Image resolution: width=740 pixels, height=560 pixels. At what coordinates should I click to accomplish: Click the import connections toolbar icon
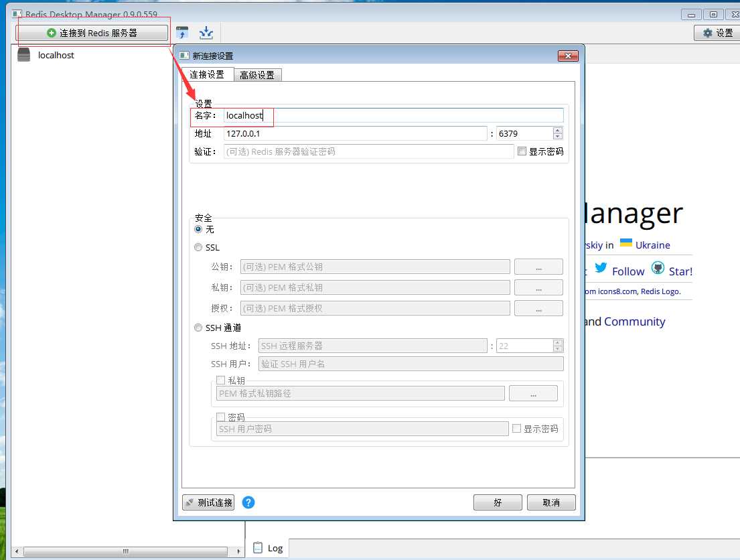(182, 33)
